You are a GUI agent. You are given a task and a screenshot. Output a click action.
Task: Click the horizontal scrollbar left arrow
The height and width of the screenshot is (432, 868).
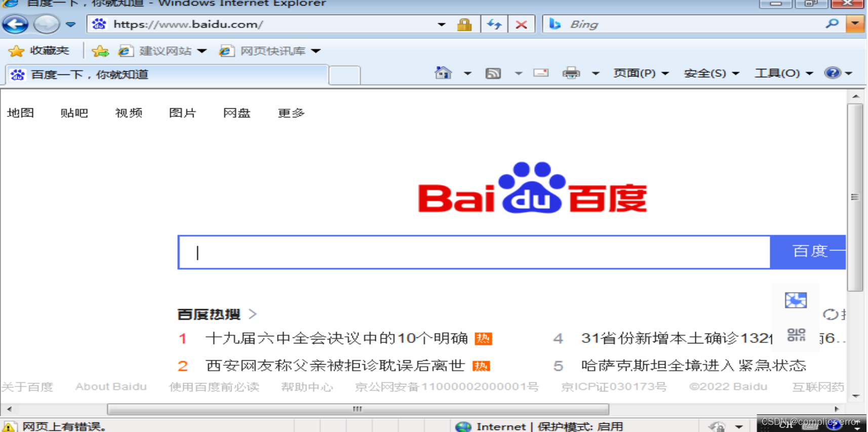[9, 409]
